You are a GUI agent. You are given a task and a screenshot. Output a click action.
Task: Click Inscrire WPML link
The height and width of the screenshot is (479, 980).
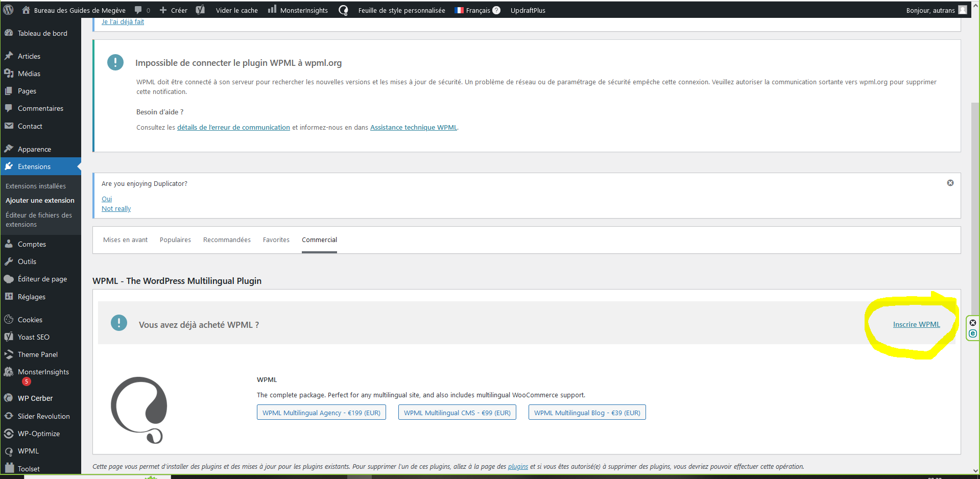coord(916,324)
